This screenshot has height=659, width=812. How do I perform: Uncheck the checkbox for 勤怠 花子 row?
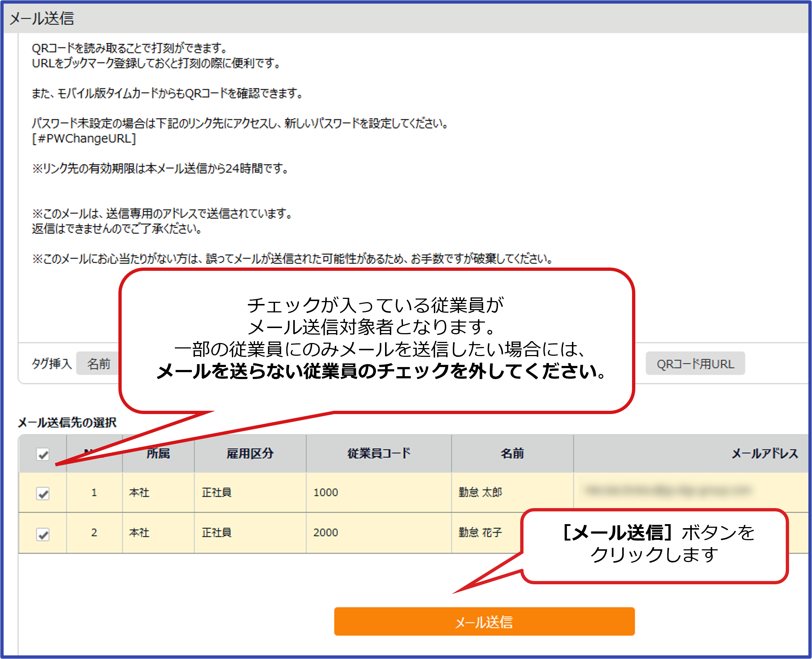(x=43, y=534)
